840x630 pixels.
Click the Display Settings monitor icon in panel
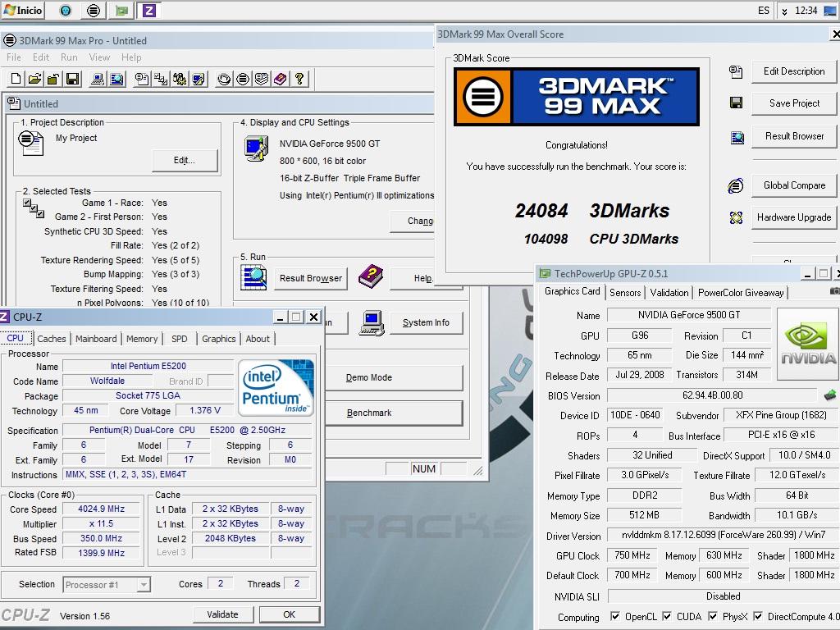(x=256, y=148)
